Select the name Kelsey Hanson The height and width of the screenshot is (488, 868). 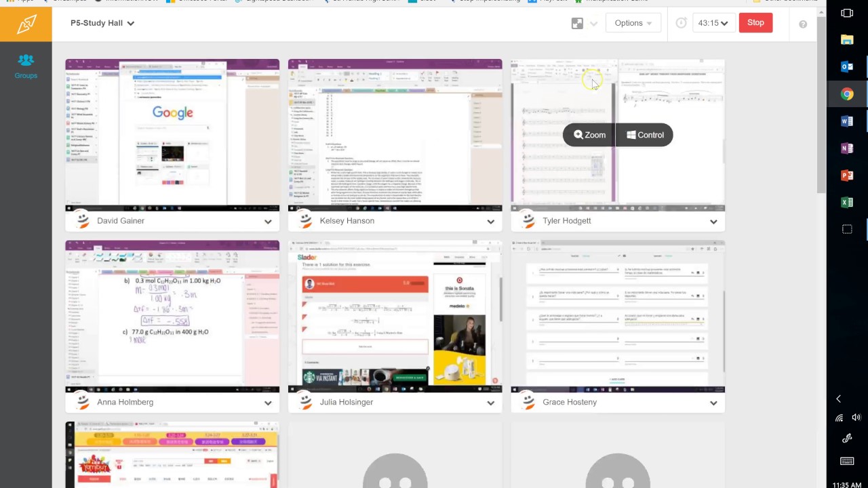[x=347, y=221]
